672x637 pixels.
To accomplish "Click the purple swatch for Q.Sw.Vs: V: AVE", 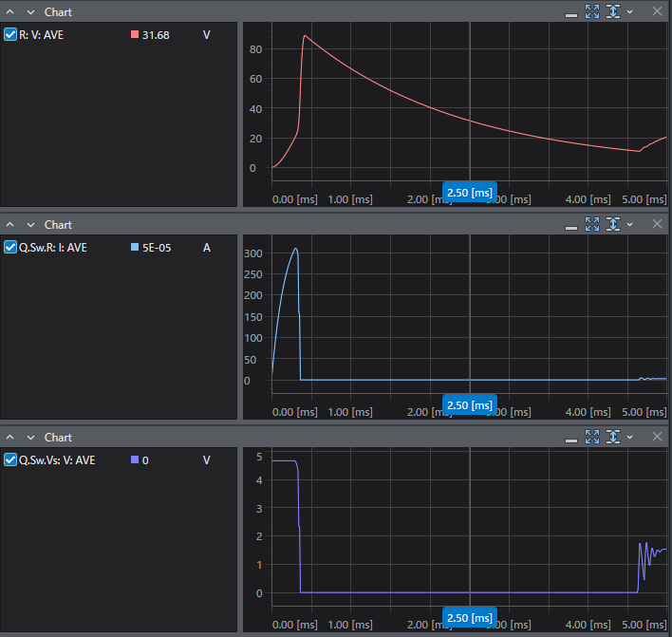I will pos(135,459).
